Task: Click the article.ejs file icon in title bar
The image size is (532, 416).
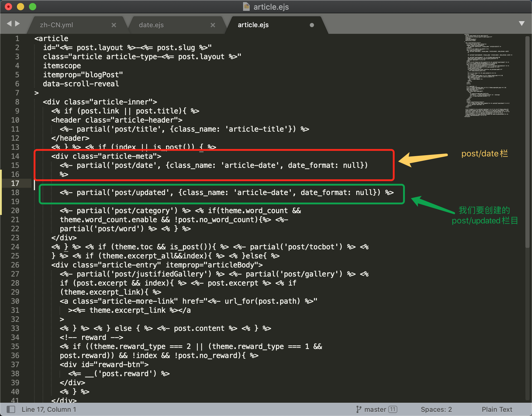Action: click(x=246, y=7)
